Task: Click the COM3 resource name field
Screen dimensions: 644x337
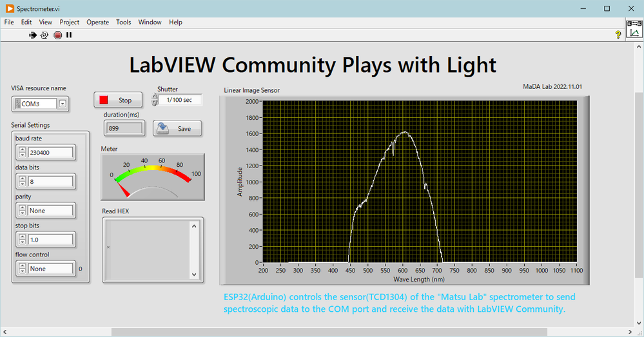Action: (35, 104)
